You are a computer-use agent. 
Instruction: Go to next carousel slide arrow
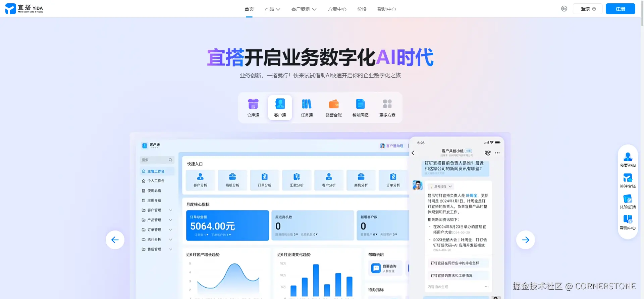[x=526, y=240]
